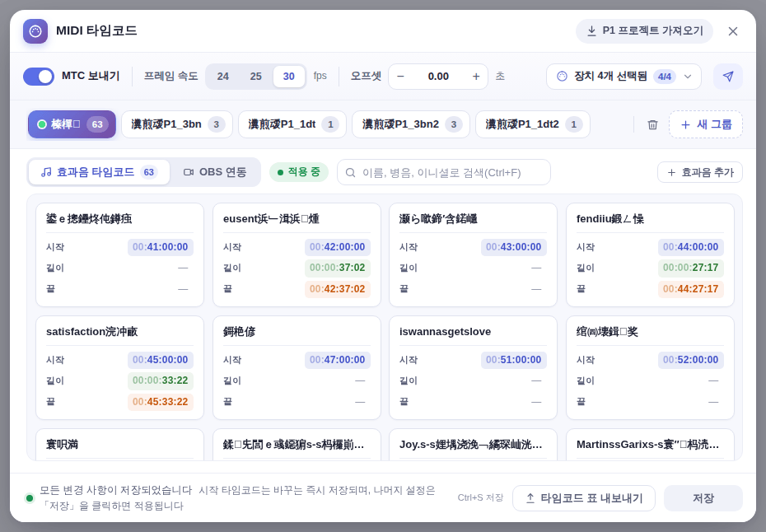
Task: Add a sound effect with 효과음 추가
Action: tap(700, 172)
